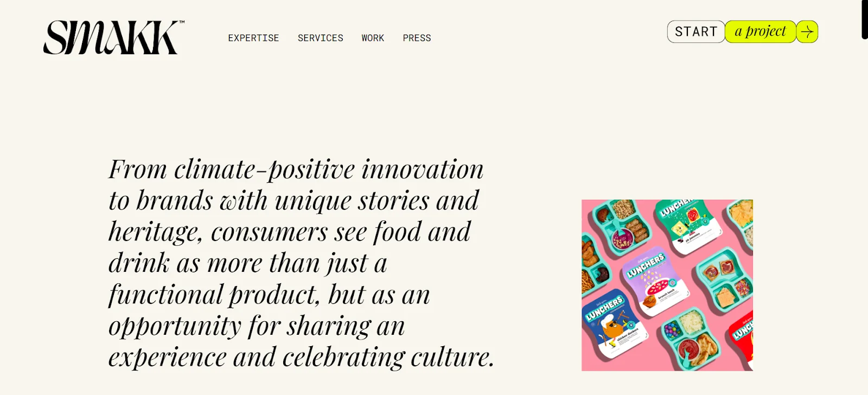Click the yellow 'a project' pill
Viewport: 868px width, 395px height.
pos(759,31)
